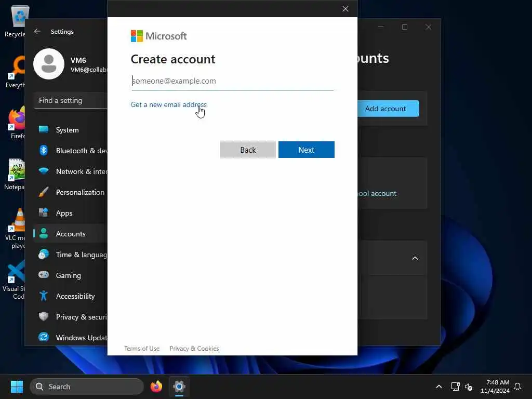
Task: Click the Next button in Create account
Action: [307, 150]
